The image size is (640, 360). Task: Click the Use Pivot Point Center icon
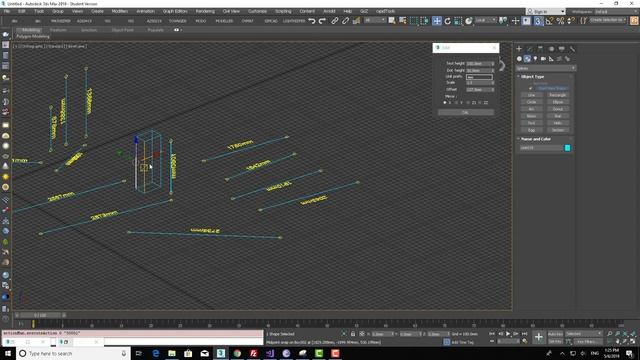[x=504, y=20]
